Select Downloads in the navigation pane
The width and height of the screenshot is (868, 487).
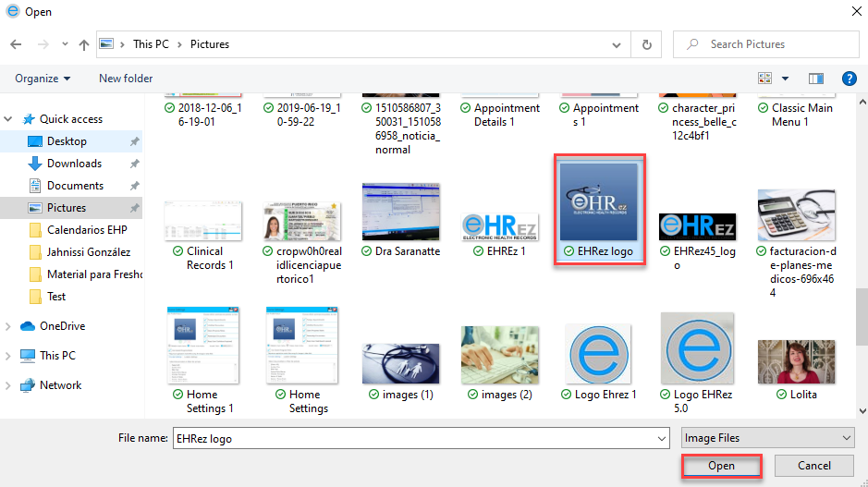74,164
